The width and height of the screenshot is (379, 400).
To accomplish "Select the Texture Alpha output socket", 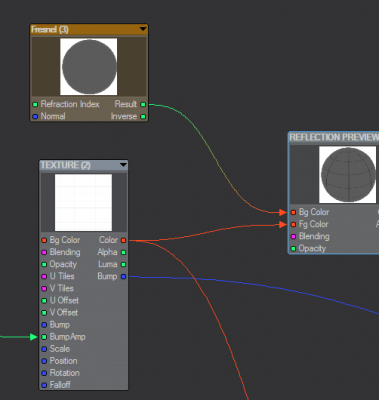I will (123, 252).
